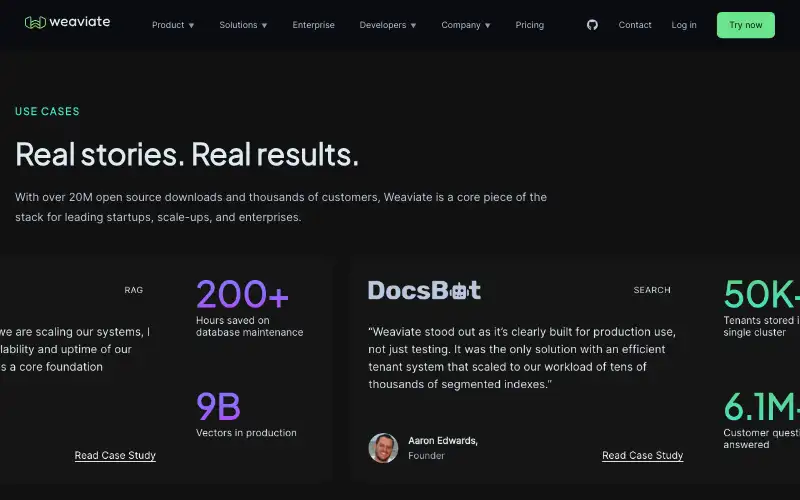This screenshot has width=800, height=500.
Task: Open Read Case Study in DocsBot card
Action: 642,455
